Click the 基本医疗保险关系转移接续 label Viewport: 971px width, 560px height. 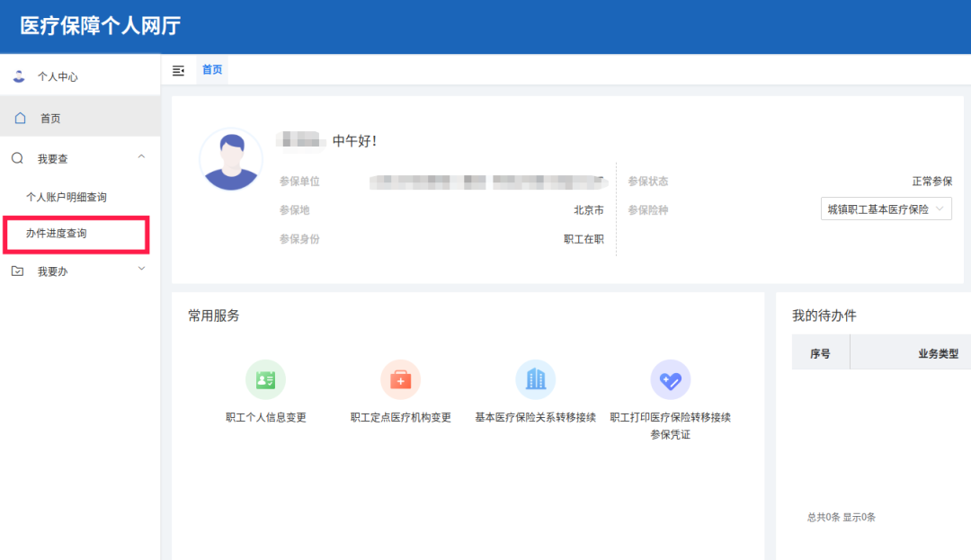(535, 417)
